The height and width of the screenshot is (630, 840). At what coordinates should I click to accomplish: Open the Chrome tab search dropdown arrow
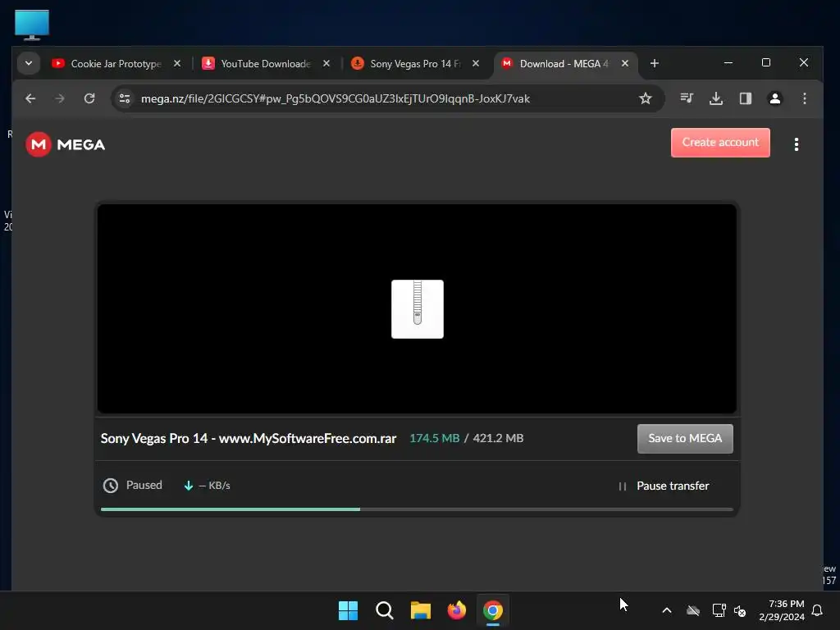pos(29,63)
